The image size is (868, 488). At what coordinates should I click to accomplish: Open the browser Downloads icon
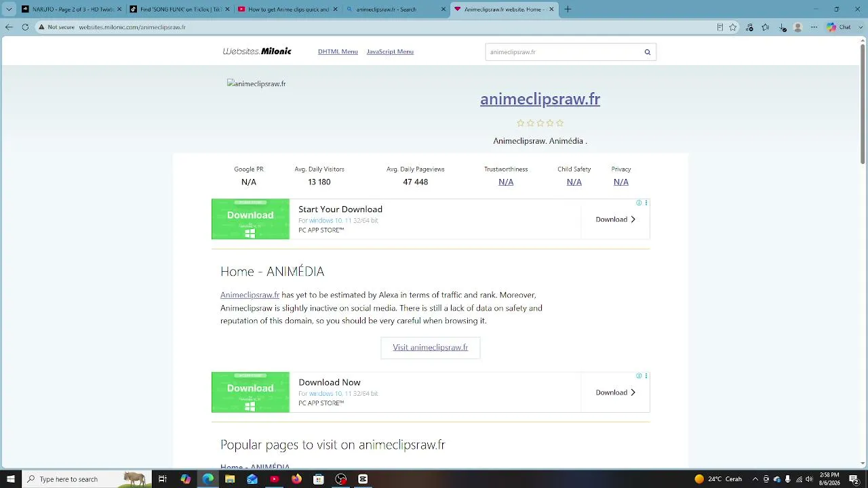(x=783, y=27)
